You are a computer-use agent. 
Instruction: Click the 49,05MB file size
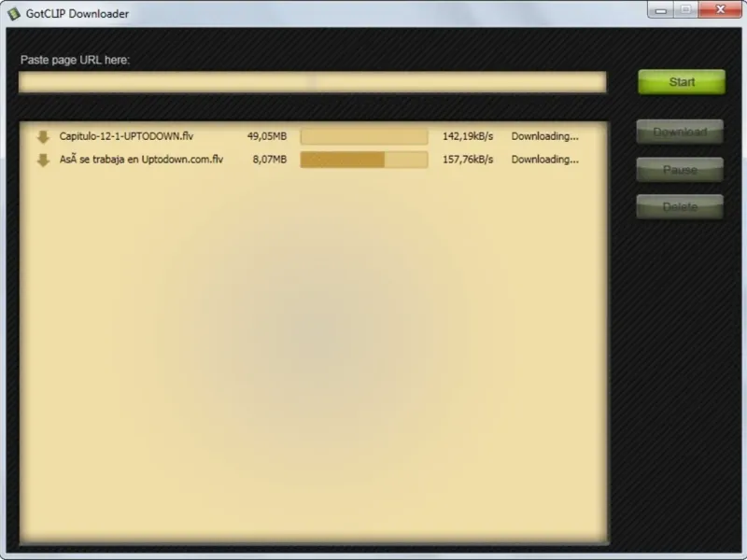(x=267, y=136)
